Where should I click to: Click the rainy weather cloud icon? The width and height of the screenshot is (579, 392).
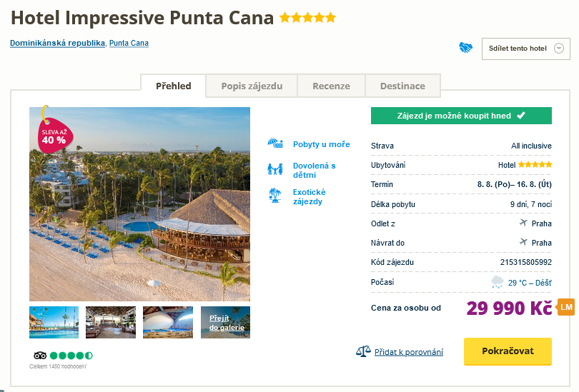[x=497, y=282]
